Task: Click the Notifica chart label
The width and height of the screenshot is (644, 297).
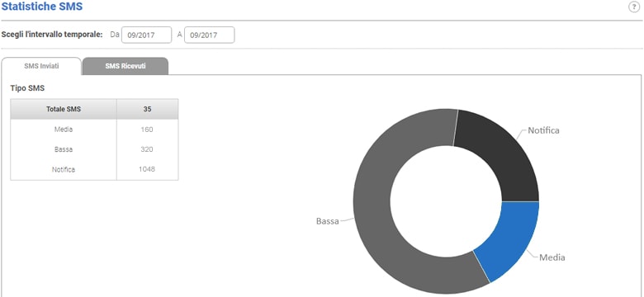Action: point(543,131)
